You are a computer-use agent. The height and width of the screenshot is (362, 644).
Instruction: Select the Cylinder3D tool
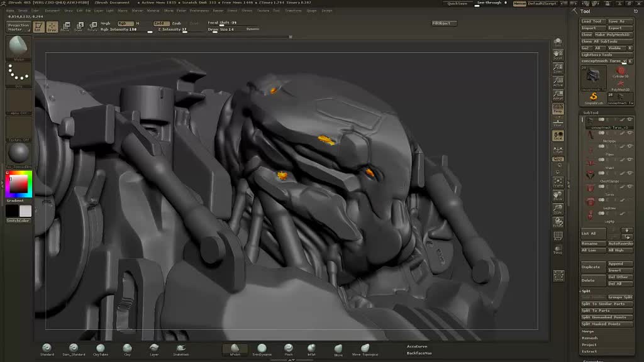pos(621,72)
